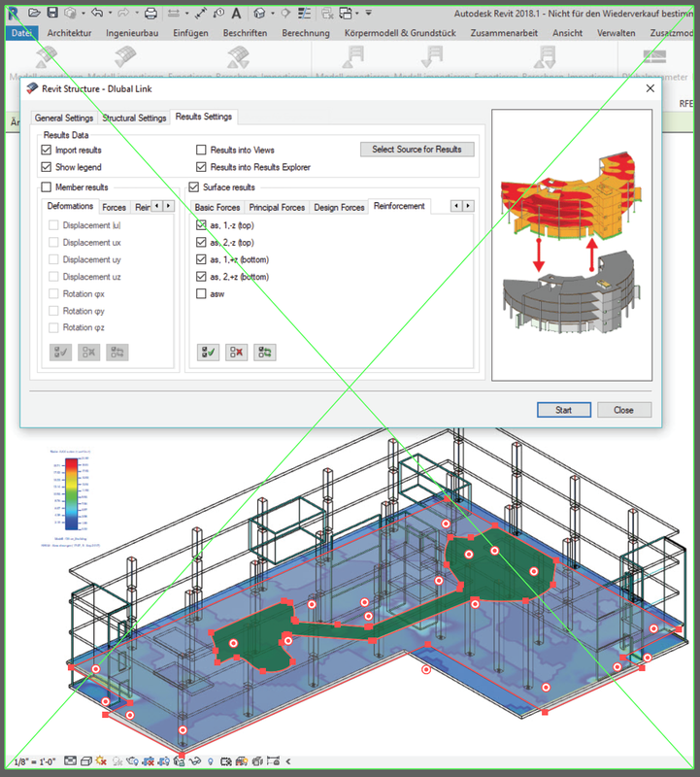Screen dimensions: 700x777
Task: Enable the Results into Views checkbox
Action: (x=202, y=151)
